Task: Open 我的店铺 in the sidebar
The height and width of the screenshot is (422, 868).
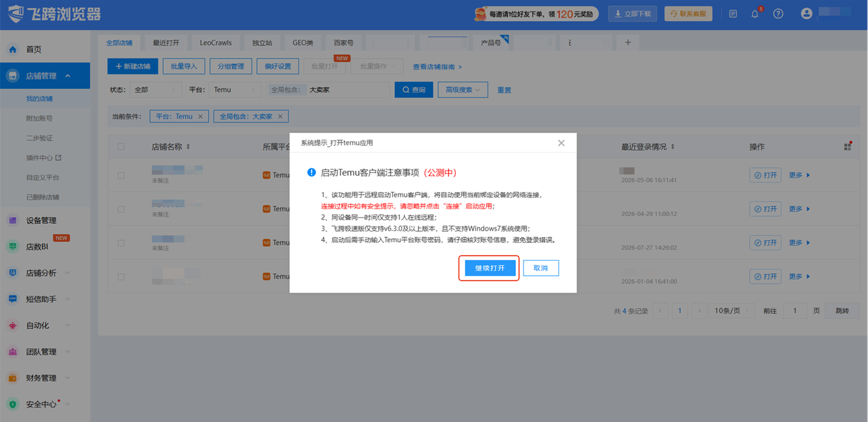Action: (x=40, y=99)
